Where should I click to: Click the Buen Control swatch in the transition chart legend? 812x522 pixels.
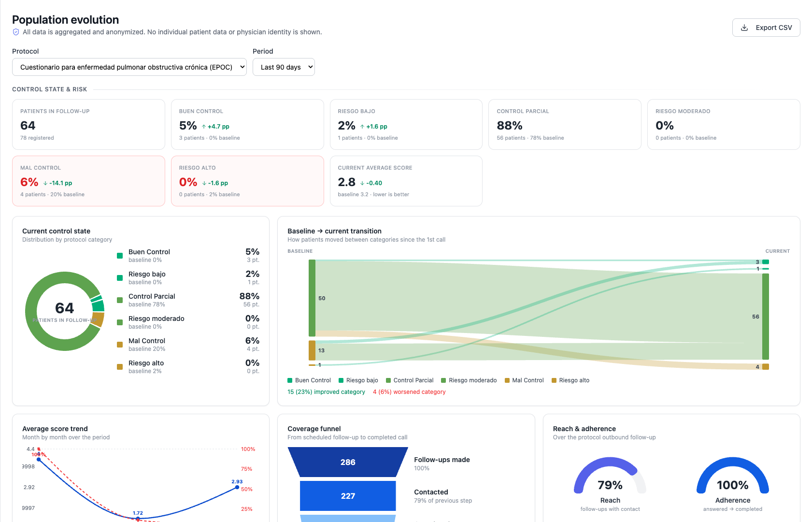tap(290, 380)
